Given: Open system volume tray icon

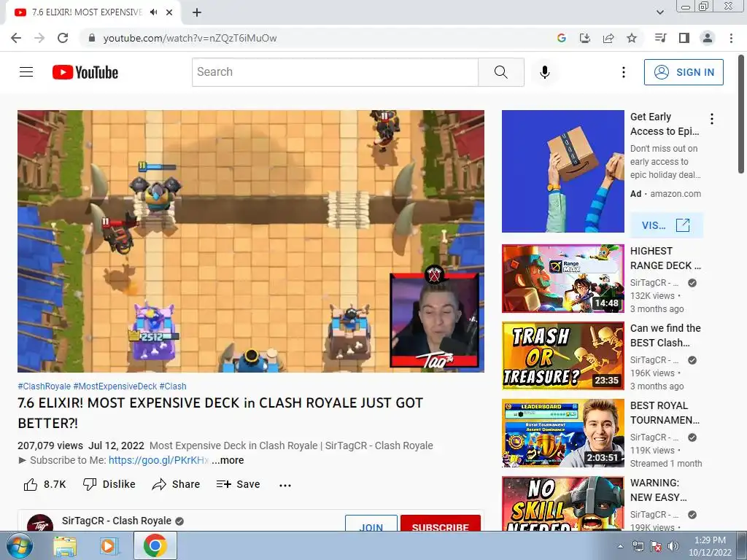Looking at the screenshot, I should click(673, 546).
